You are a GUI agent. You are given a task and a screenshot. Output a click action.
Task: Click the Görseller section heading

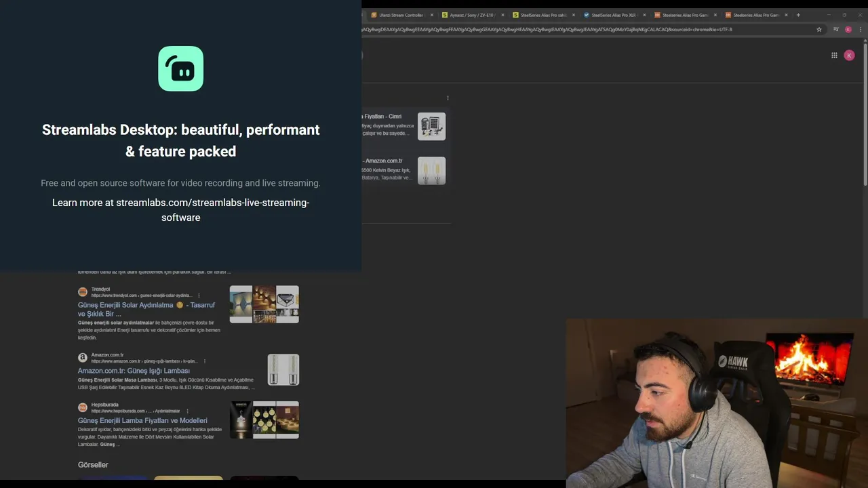[x=93, y=465]
